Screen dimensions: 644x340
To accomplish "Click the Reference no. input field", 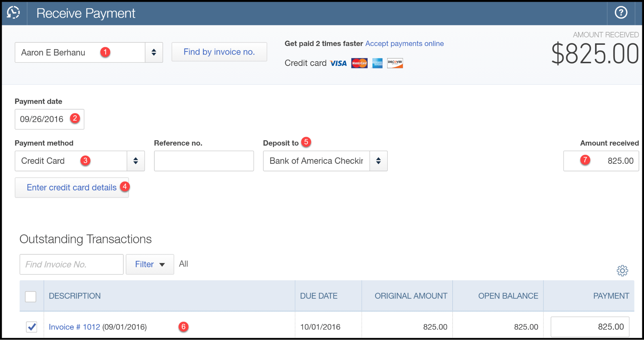I will (x=203, y=161).
